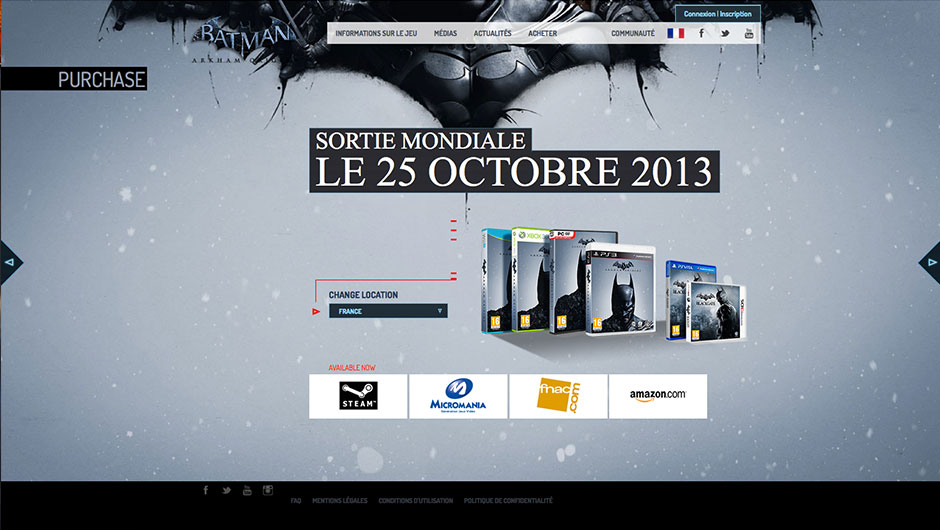
Task: Buy from the fnac.com retailer button
Action: coord(558,396)
